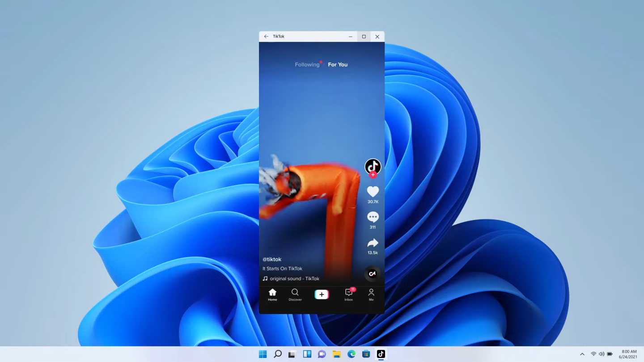
Task: Open the spinning sound disc icon
Action: tap(372, 274)
